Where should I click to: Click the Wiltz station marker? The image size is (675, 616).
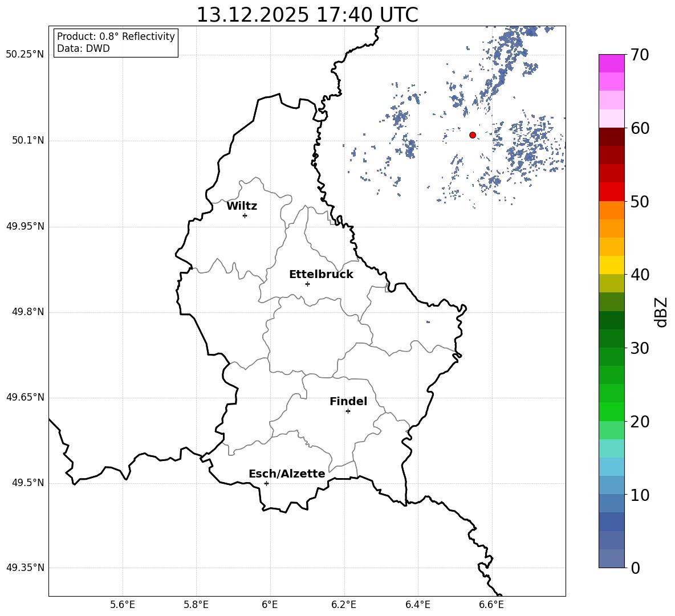[x=245, y=215]
